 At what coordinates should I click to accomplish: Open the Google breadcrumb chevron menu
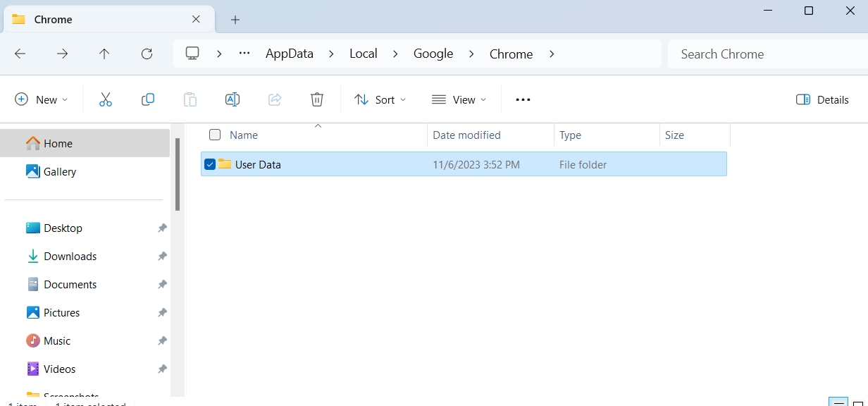click(x=471, y=53)
